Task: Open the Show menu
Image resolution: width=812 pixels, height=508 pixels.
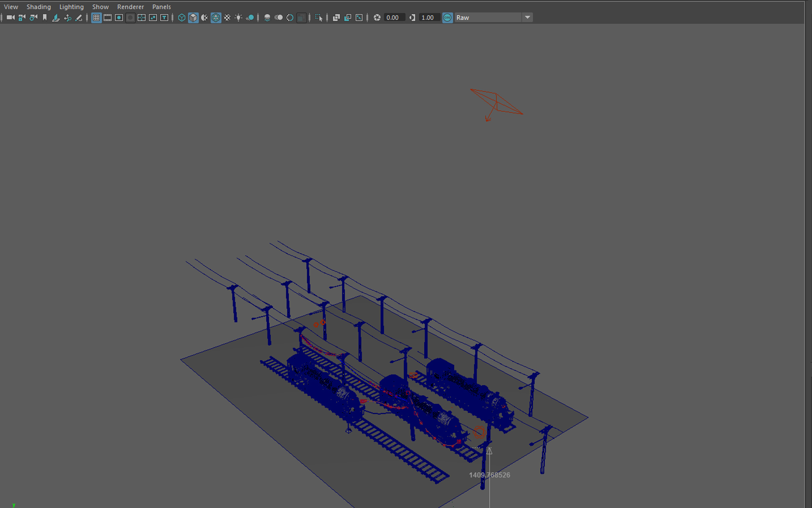Action: click(x=100, y=7)
